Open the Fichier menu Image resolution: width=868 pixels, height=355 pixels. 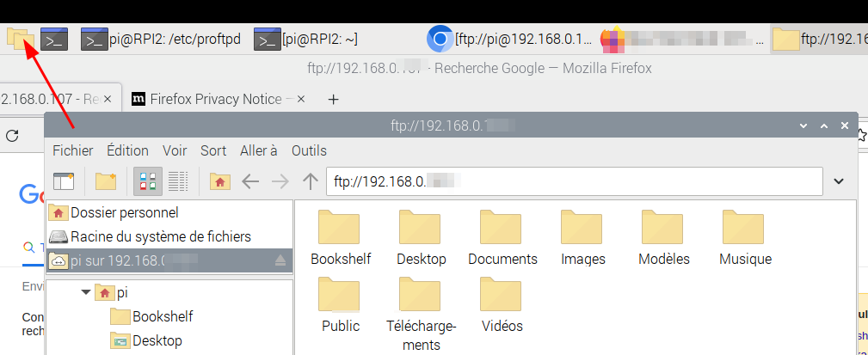(72, 150)
